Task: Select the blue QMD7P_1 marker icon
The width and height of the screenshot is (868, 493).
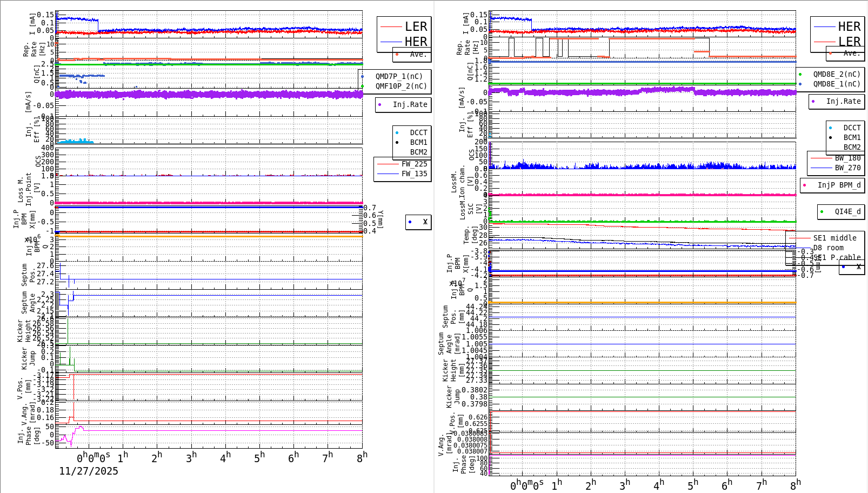Action: tap(362, 77)
